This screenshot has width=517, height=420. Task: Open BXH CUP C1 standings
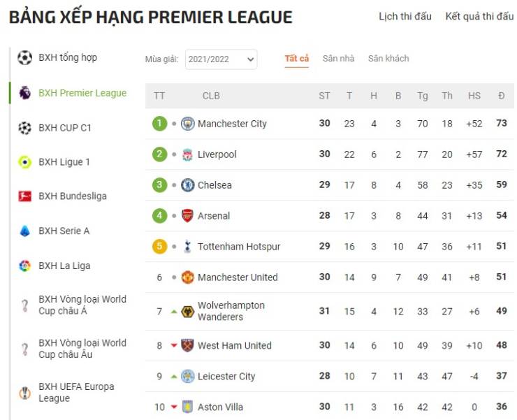click(65, 128)
